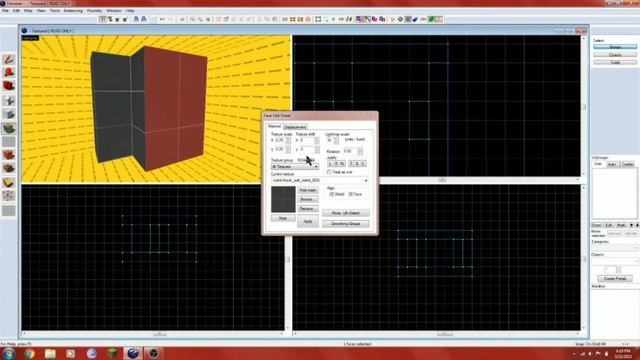
Task: Click the Group toolbar icon
Action: click(x=193, y=19)
